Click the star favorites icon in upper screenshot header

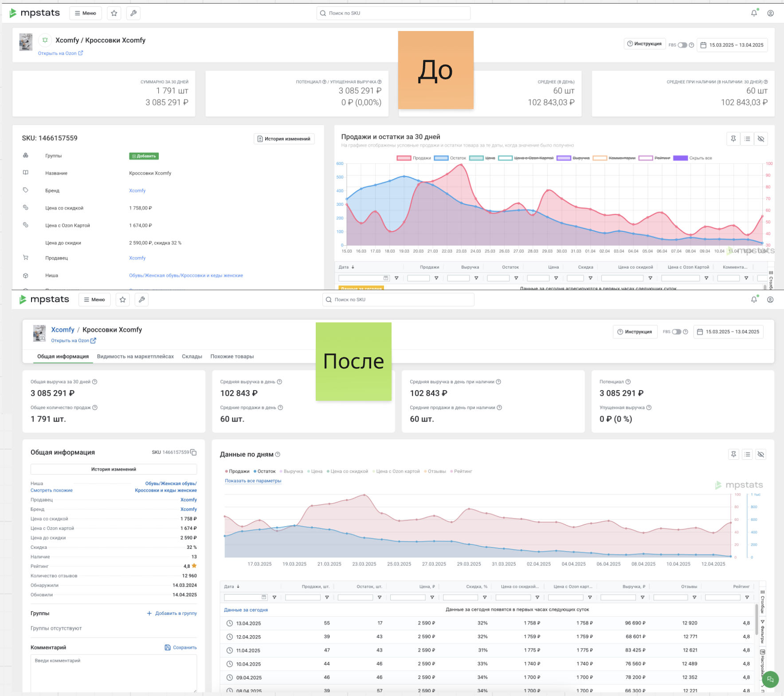114,13
